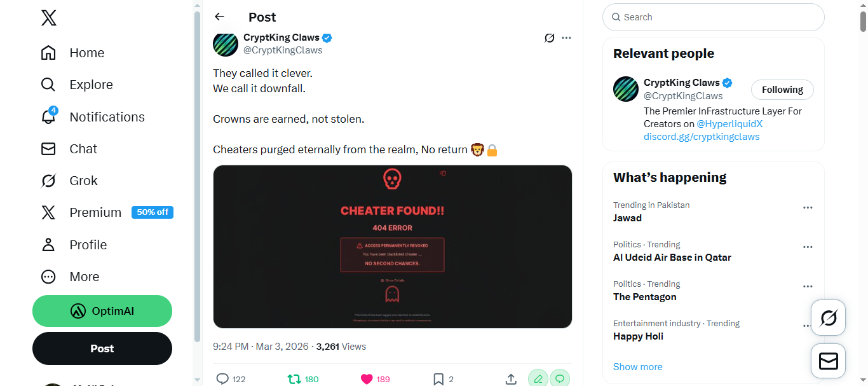
Task: Toggle like on the post
Action: click(367, 379)
